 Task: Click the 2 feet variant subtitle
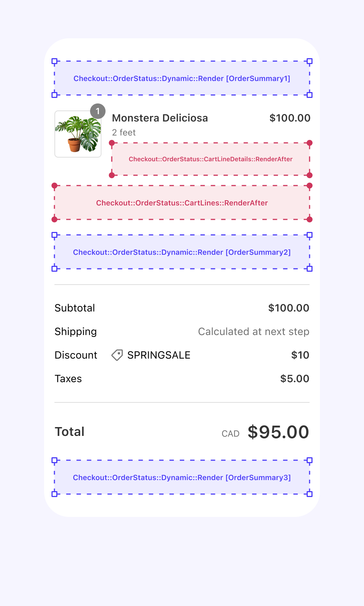(124, 133)
